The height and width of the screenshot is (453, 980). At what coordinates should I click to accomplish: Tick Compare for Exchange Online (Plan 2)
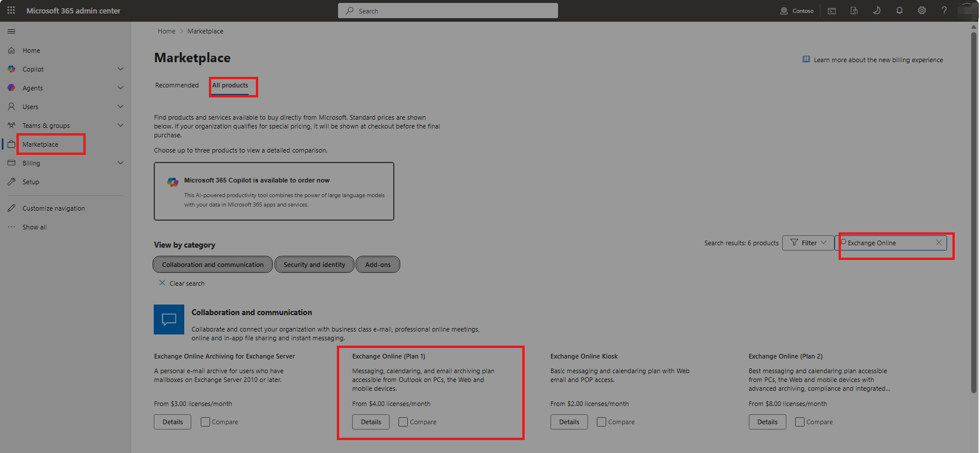[x=800, y=422]
